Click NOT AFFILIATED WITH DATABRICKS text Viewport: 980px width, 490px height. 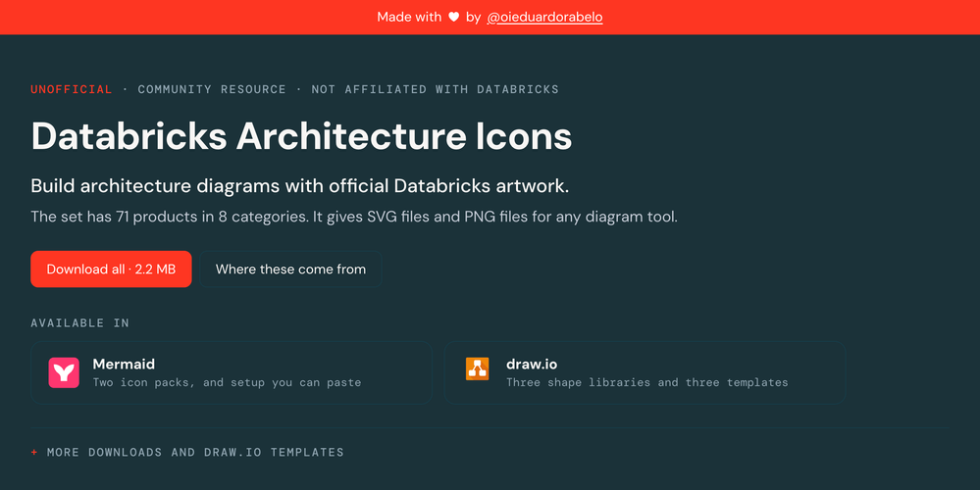[435, 89]
